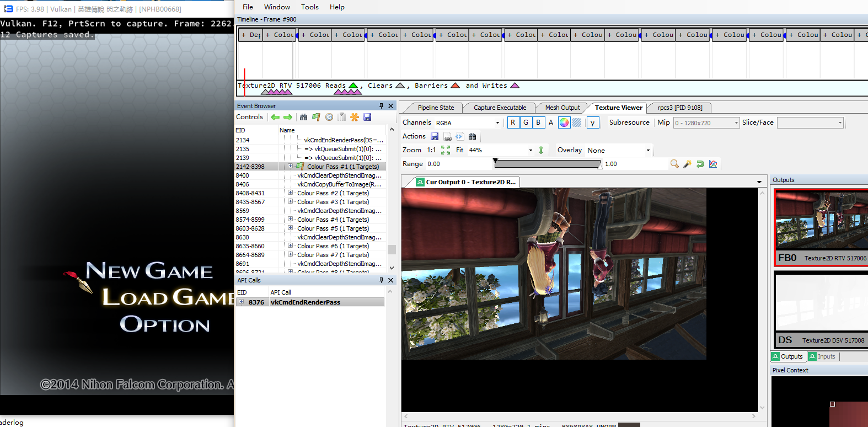This screenshot has width=868, height=427.
Task: Click the Fit zoom button
Action: coord(459,150)
